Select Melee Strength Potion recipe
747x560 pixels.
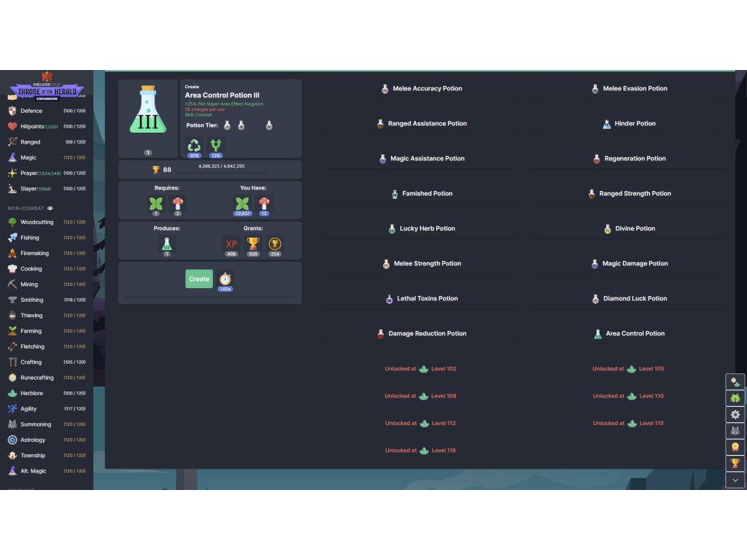point(422,263)
